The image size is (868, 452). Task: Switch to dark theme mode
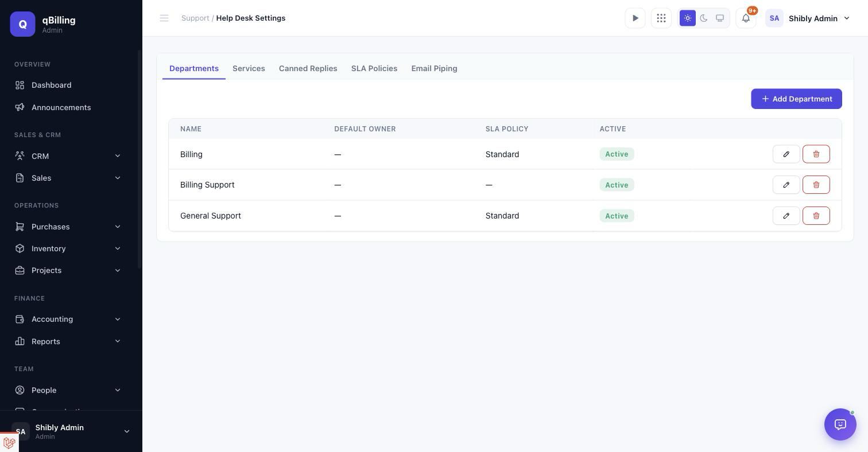coord(704,18)
